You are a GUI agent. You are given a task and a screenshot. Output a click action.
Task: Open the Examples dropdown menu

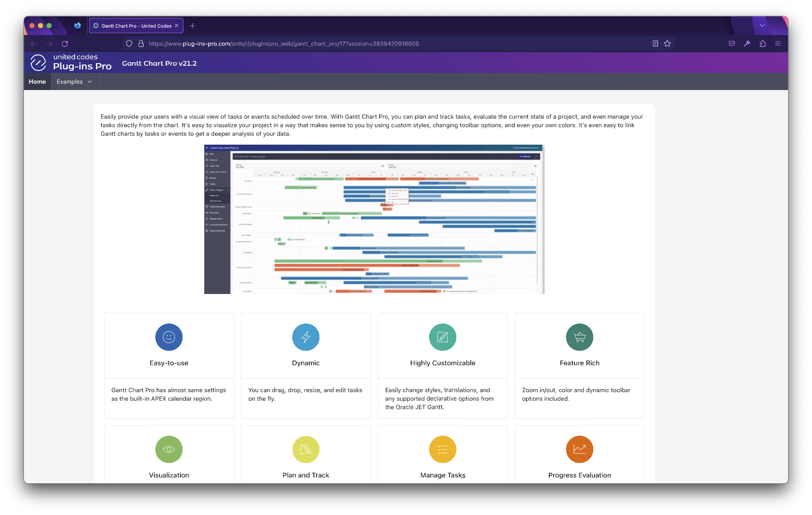[x=74, y=81]
